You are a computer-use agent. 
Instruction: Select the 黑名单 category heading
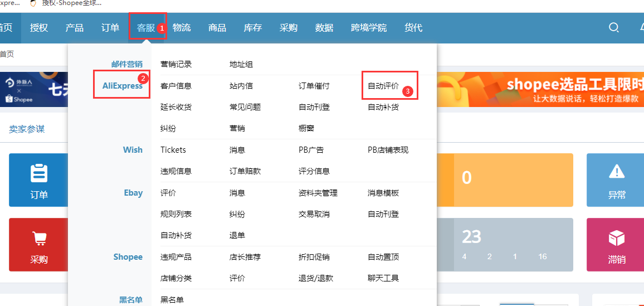131,299
